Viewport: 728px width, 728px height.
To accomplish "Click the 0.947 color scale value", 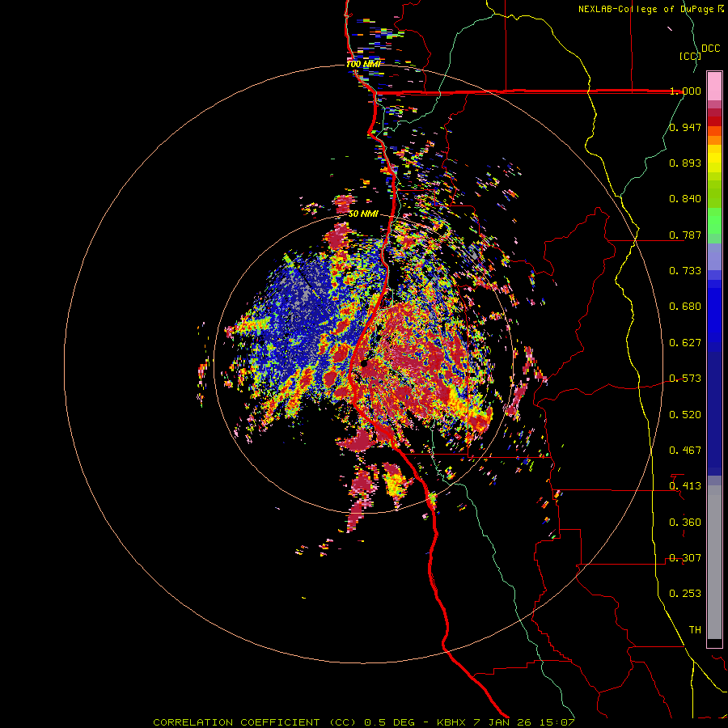I will (x=685, y=127).
